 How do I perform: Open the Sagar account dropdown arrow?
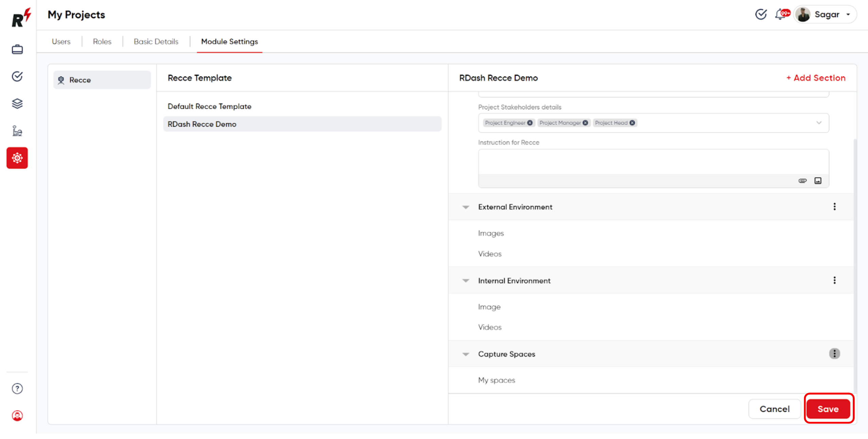[x=848, y=15]
